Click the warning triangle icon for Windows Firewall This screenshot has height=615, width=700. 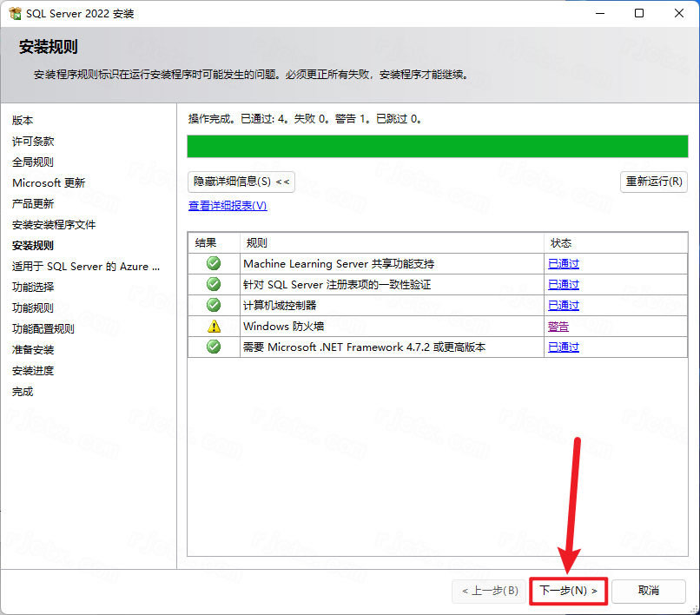[214, 326]
